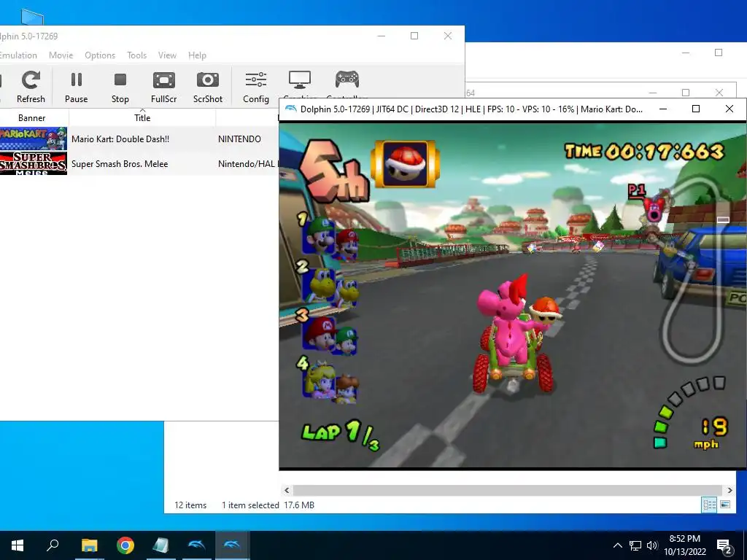This screenshot has height=560, width=747.
Task: Open notification center icon
Action: (724, 546)
